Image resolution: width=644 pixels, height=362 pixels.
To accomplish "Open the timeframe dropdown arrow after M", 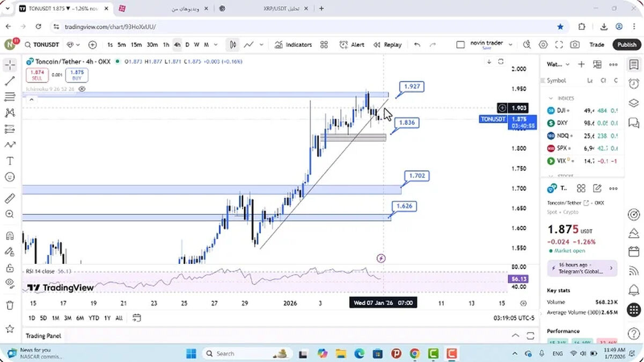I will 216,45.
